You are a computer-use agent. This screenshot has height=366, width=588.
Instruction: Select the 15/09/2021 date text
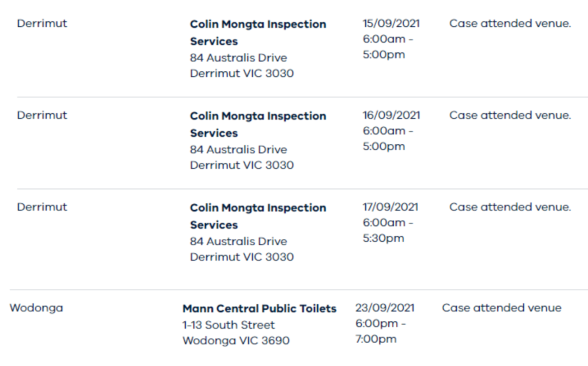pyautogui.click(x=391, y=23)
